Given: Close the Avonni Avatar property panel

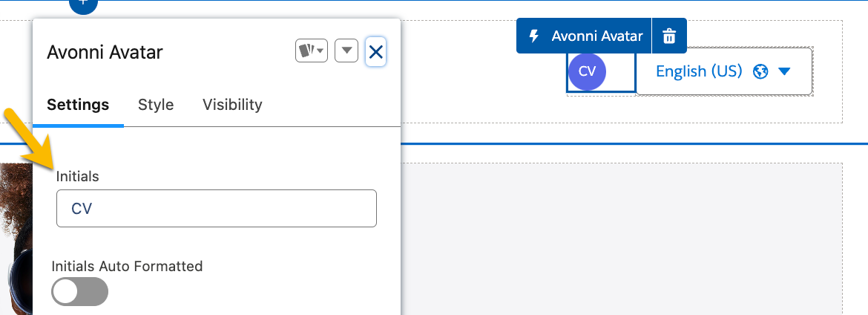Looking at the screenshot, I should (375, 52).
